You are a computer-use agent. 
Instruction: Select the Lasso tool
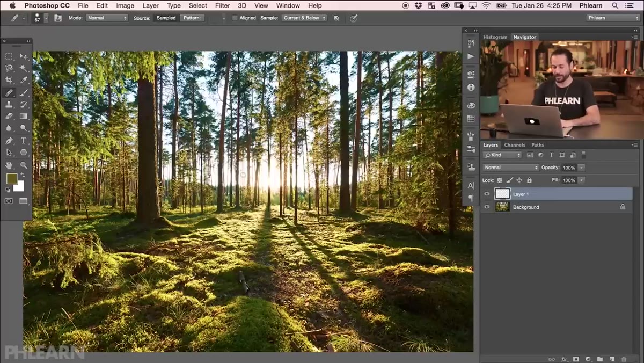tap(9, 68)
